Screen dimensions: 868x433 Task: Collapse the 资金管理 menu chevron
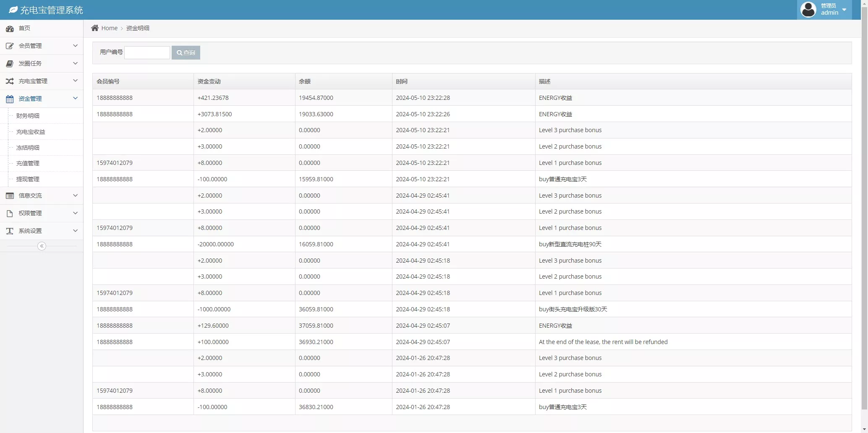point(75,99)
